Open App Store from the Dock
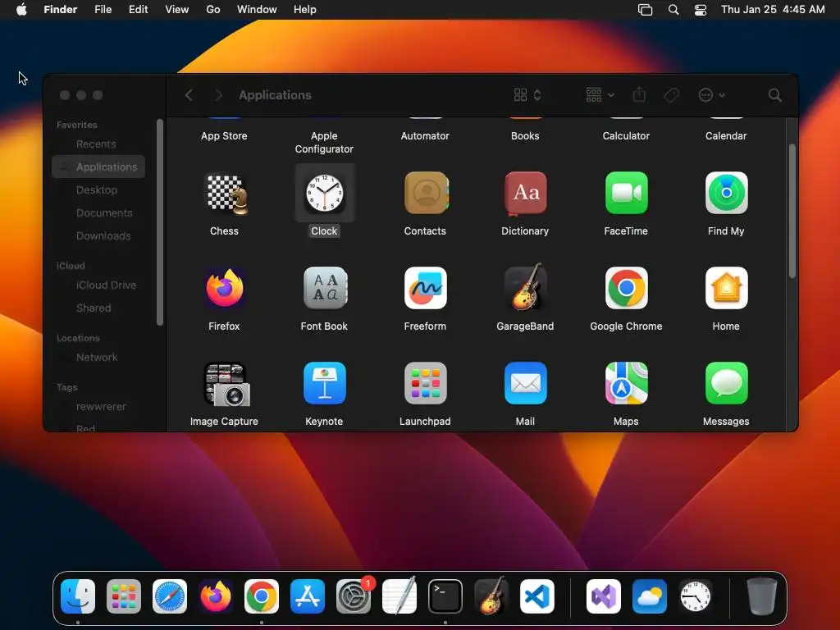840x630 pixels. point(308,596)
